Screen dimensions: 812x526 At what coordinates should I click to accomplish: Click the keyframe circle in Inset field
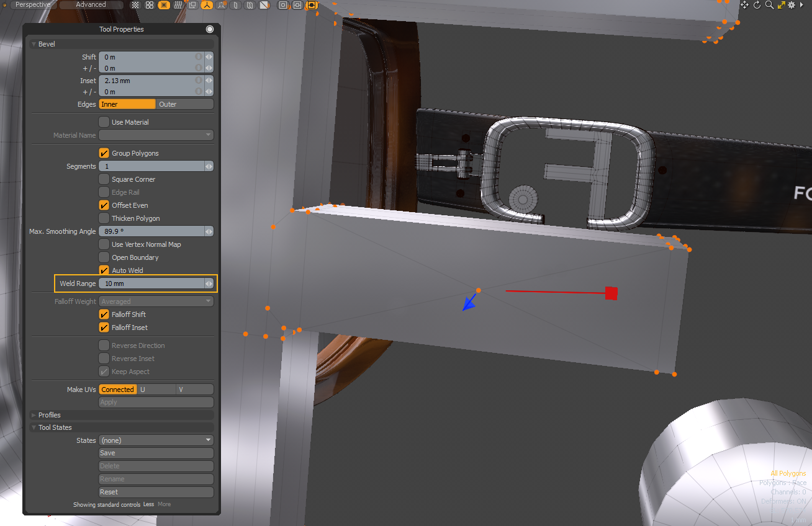(x=199, y=80)
